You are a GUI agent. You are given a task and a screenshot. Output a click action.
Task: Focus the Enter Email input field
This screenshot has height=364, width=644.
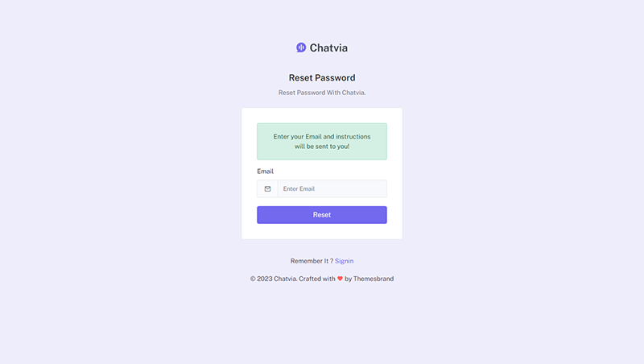tap(332, 189)
